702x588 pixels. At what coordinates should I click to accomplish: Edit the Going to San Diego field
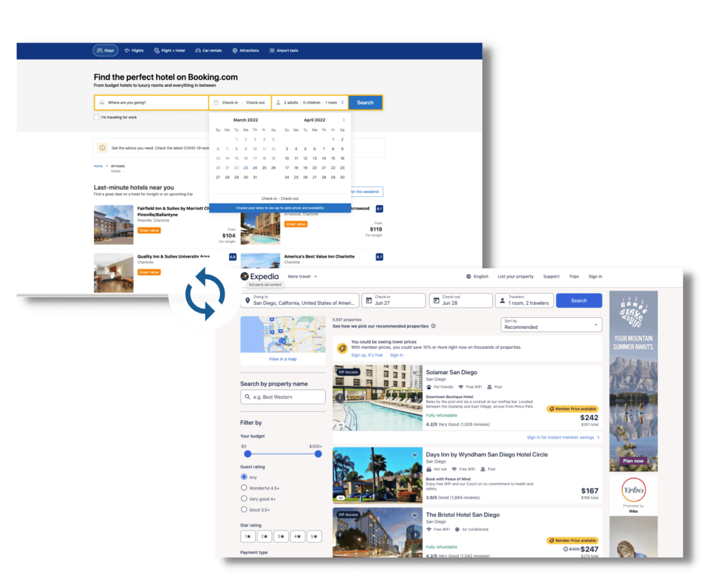(300, 300)
